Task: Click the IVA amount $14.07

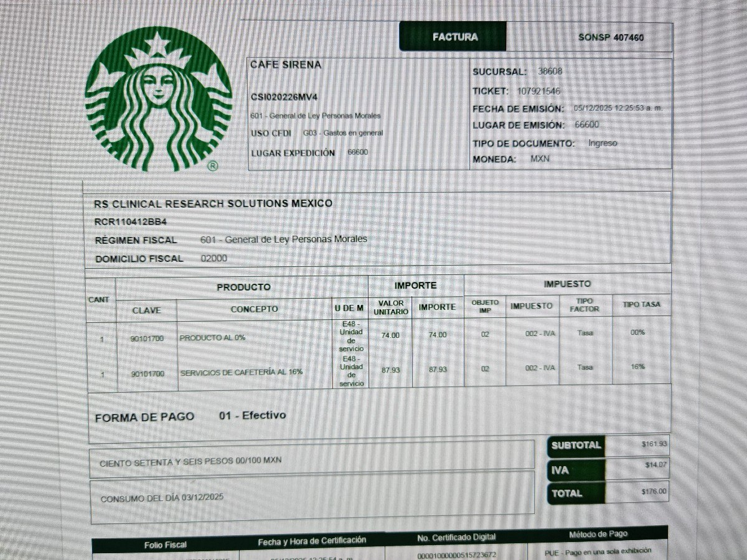Action: pyautogui.click(x=655, y=465)
